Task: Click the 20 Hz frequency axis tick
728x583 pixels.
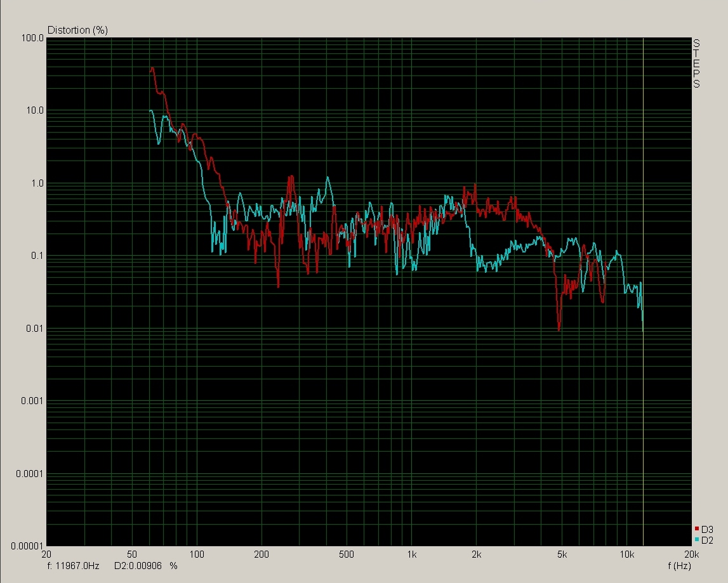Action: [46, 554]
